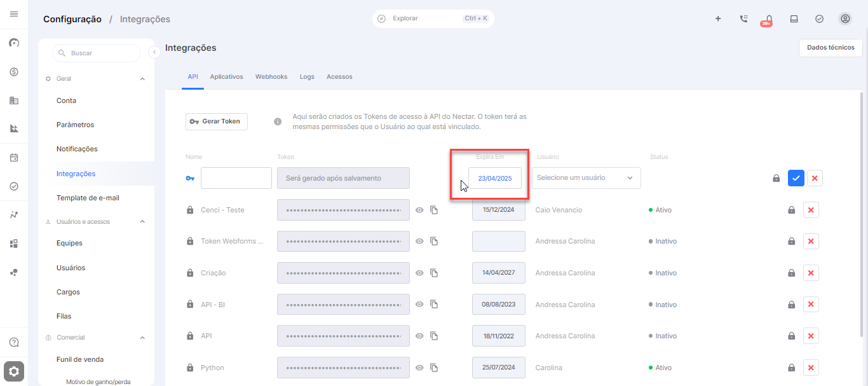Toggle visibility of the API - BI token
This screenshot has width=868, height=386.
click(419, 305)
